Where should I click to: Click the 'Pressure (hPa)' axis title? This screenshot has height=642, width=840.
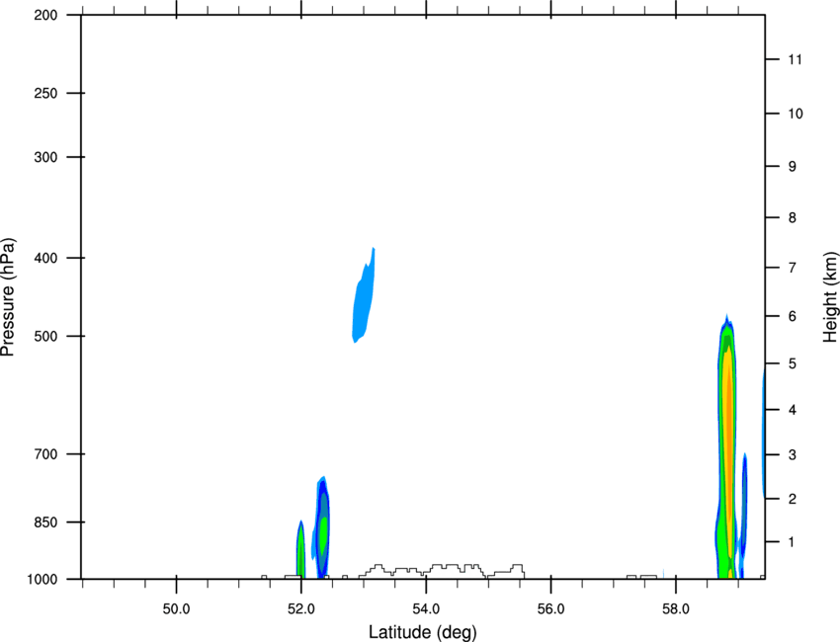tap(8, 297)
